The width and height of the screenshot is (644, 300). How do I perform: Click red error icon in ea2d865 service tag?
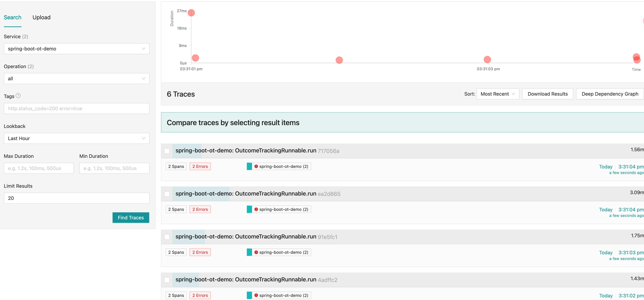[256, 209]
